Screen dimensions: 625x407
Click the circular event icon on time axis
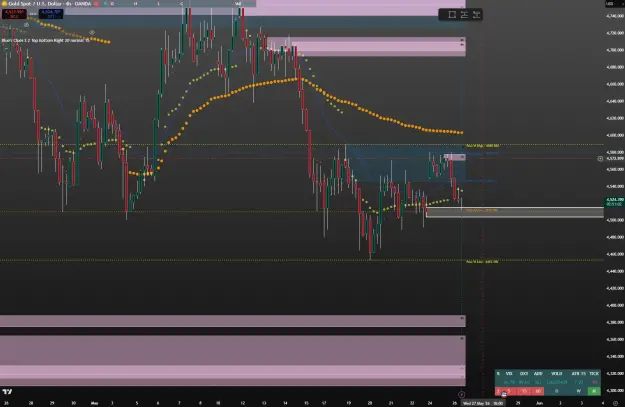point(462,395)
